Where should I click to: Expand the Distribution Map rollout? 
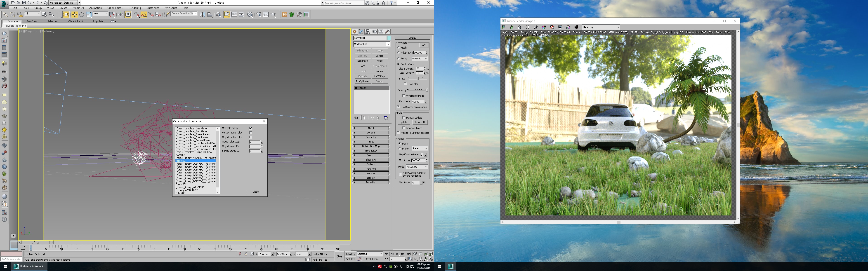pyautogui.click(x=371, y=146)
